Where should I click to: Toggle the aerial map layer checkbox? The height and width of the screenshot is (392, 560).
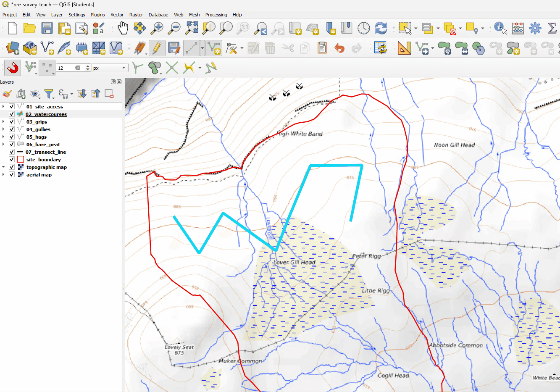(12, 175)
